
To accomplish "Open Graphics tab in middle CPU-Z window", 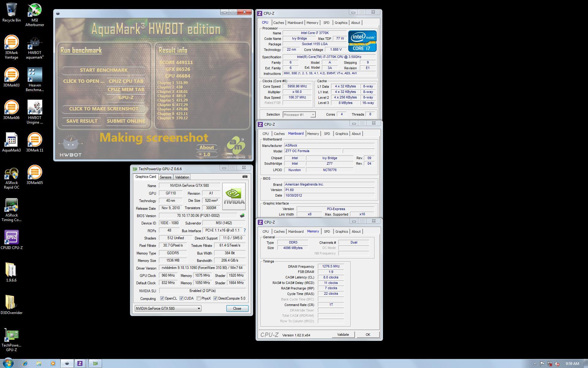I will tap(341, 134).
